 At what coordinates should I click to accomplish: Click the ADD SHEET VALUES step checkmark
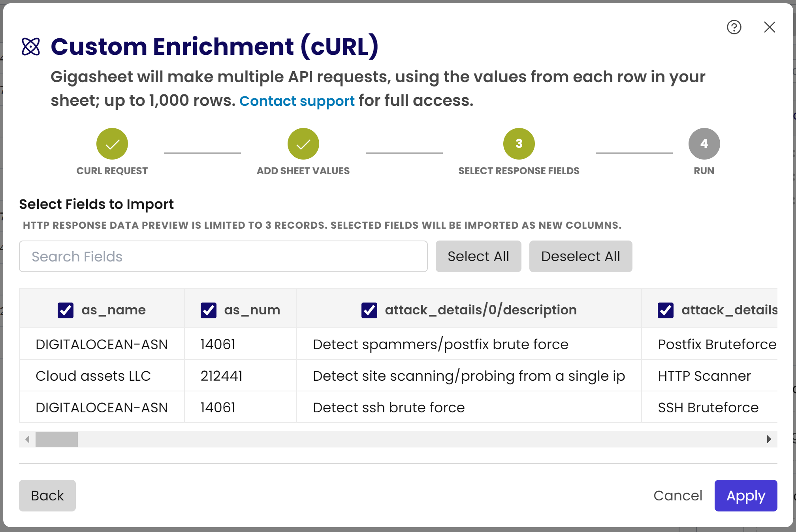coord(303,144)
